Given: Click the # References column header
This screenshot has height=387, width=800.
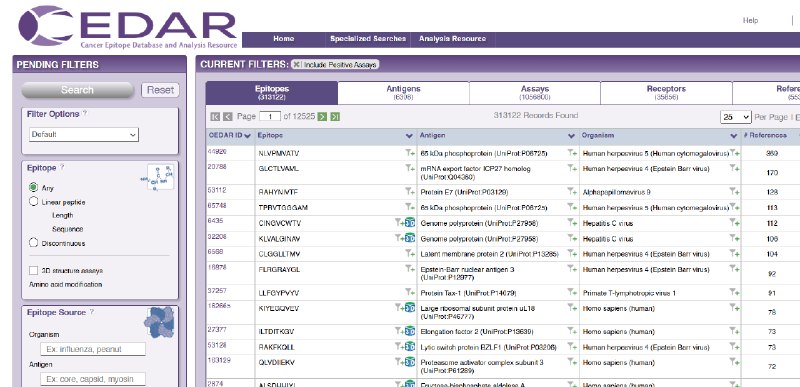Looking at the screenshot, I should [765, 136].
